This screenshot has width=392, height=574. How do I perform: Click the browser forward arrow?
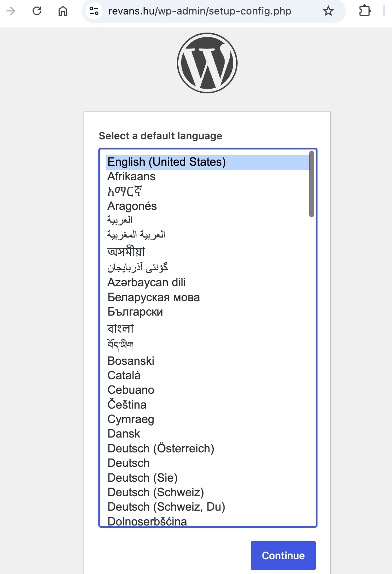(x=11, y=11)
